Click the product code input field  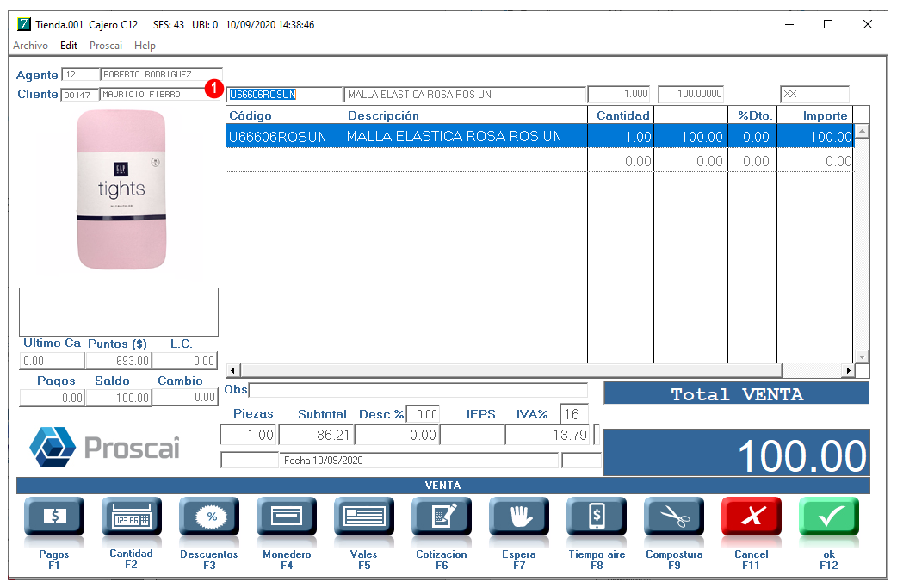(x=284, y=95)
